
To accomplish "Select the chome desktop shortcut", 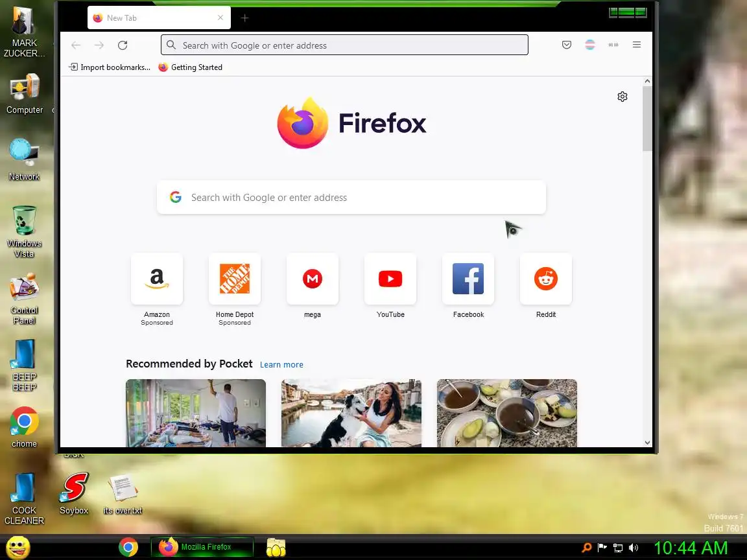I will (24, 427).
